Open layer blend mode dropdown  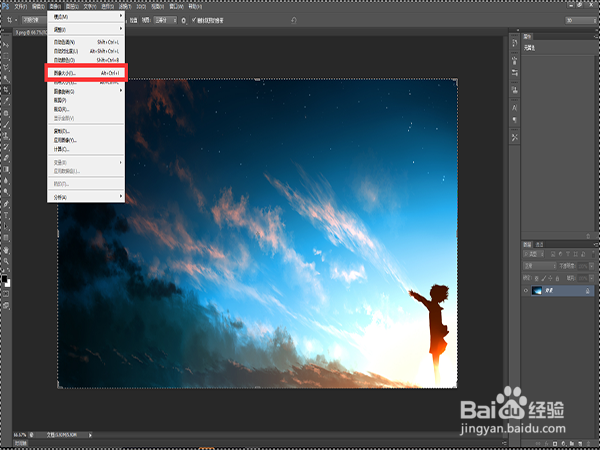540,266
